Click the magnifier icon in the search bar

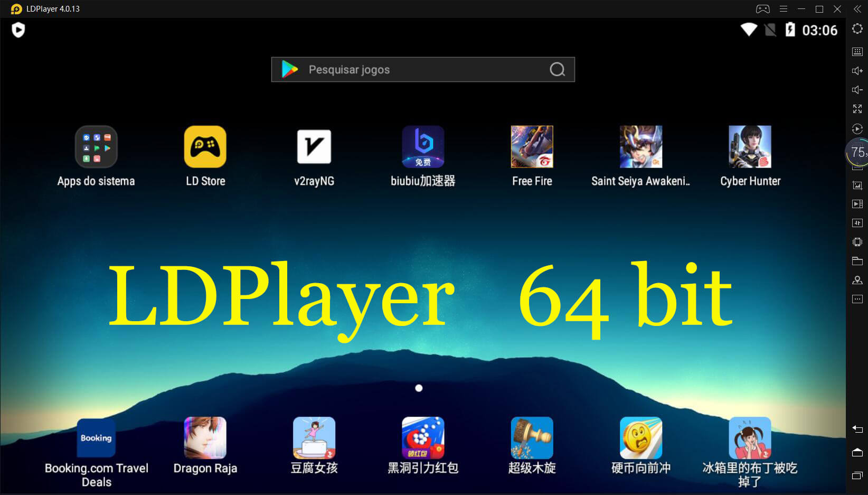(558, 70)
